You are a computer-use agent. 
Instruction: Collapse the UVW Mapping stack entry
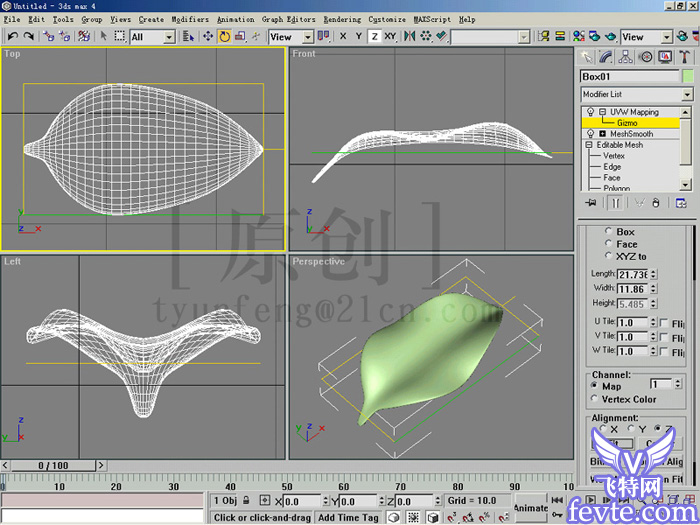click(603, 112)
